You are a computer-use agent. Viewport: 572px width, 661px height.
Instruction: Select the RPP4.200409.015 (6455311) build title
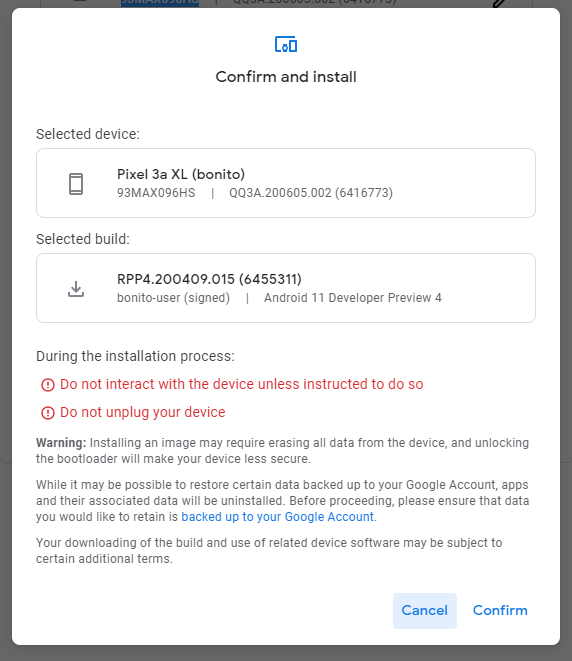[209, 279]
